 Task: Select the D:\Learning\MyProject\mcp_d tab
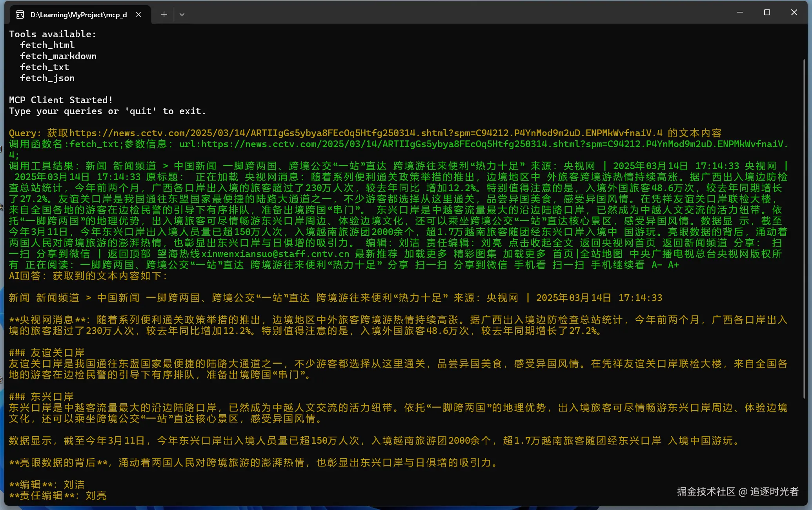(x=78, y=15)
